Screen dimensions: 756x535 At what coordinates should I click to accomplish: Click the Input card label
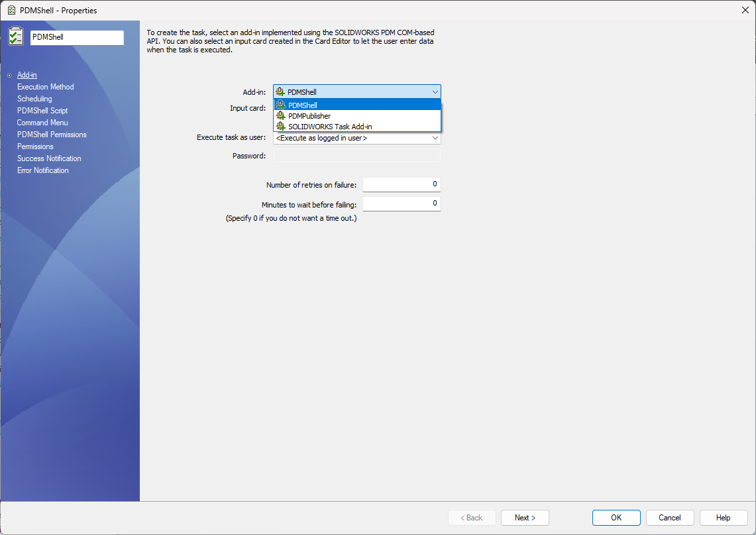pos(248,108)
